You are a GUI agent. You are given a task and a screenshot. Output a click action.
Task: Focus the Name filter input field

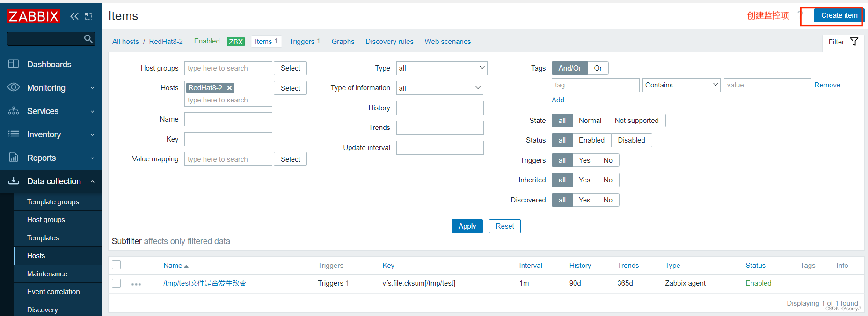228,119
